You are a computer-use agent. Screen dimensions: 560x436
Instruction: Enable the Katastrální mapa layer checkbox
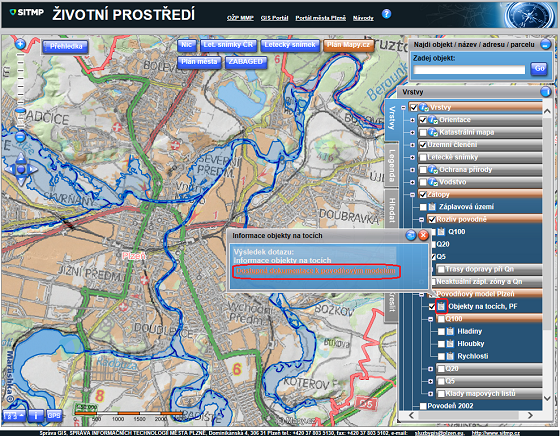pyautogui.click(x=423, y=132)
